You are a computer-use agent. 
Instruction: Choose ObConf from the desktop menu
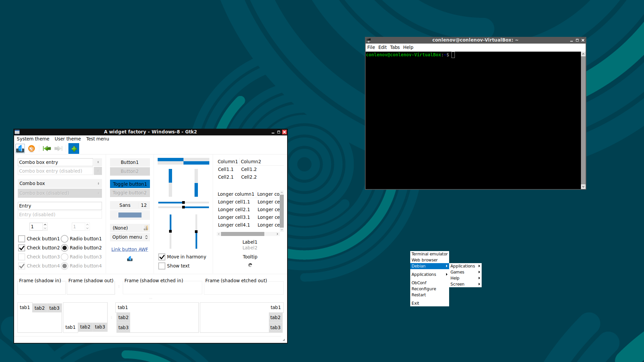(x=429, y=283)
